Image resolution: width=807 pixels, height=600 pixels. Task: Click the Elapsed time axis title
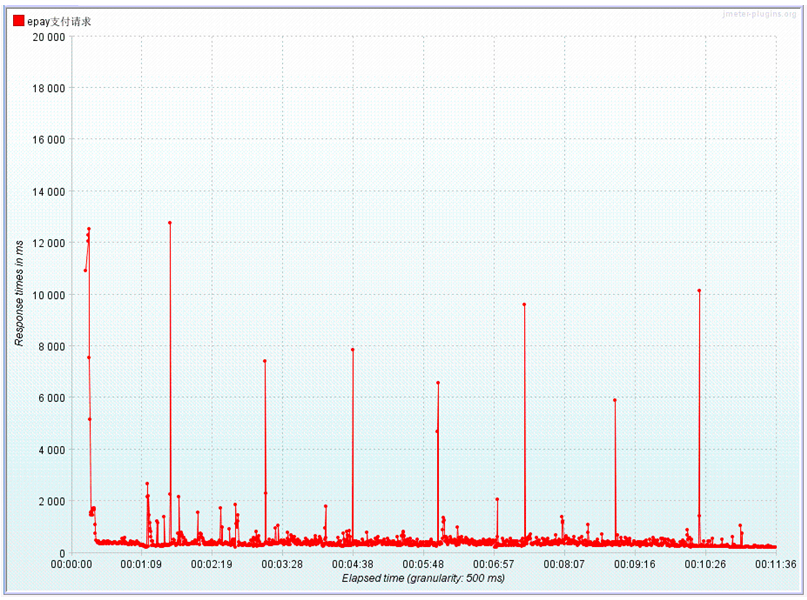(423, 578)
